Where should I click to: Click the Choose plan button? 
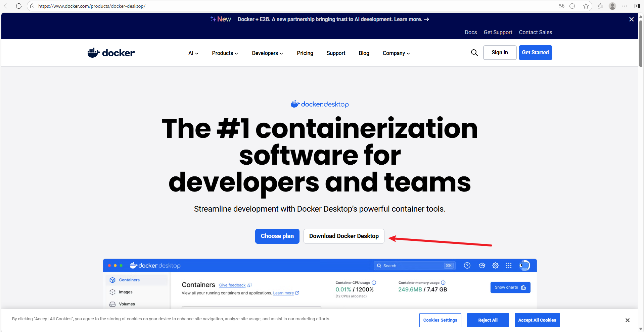[277, 236]
